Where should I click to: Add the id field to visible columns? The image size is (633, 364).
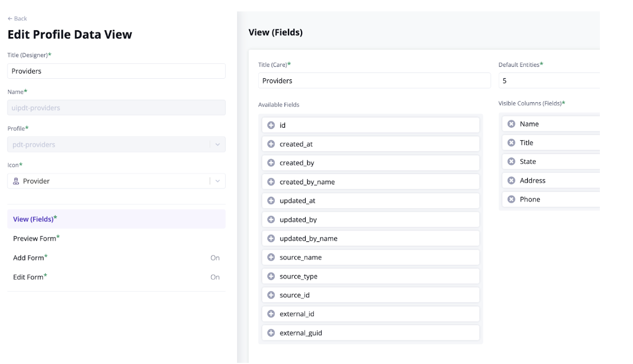click(271, 125)
